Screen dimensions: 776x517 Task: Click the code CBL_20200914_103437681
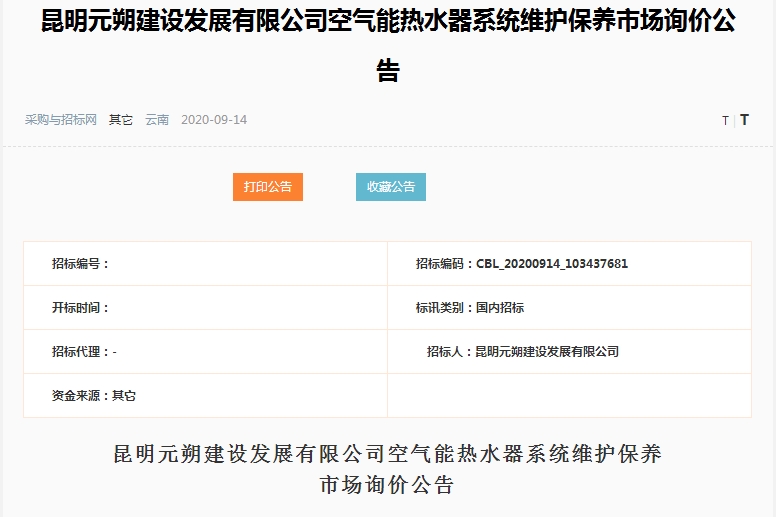click(551, 264)
